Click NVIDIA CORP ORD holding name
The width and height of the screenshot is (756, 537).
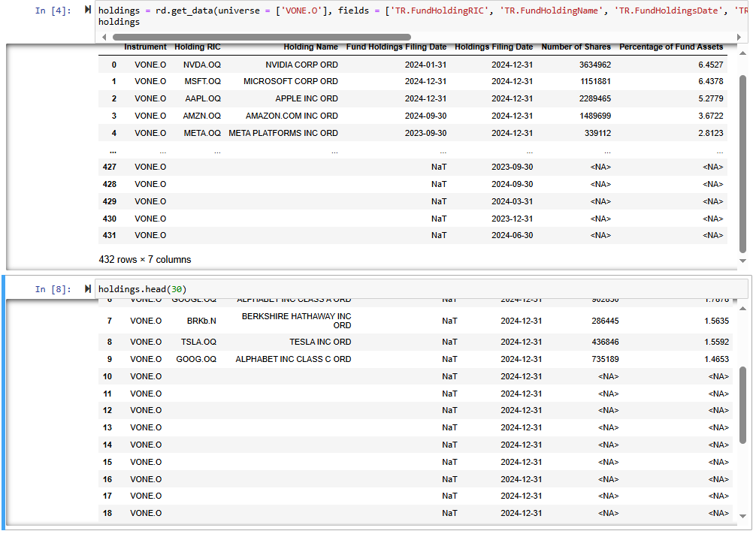click(x=301, y=65)
